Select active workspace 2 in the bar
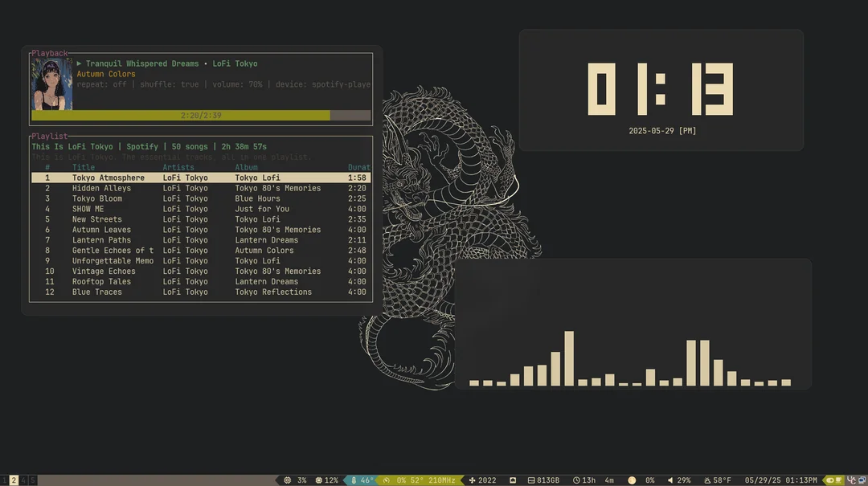The image size is (868, 486). coord(14,480)
